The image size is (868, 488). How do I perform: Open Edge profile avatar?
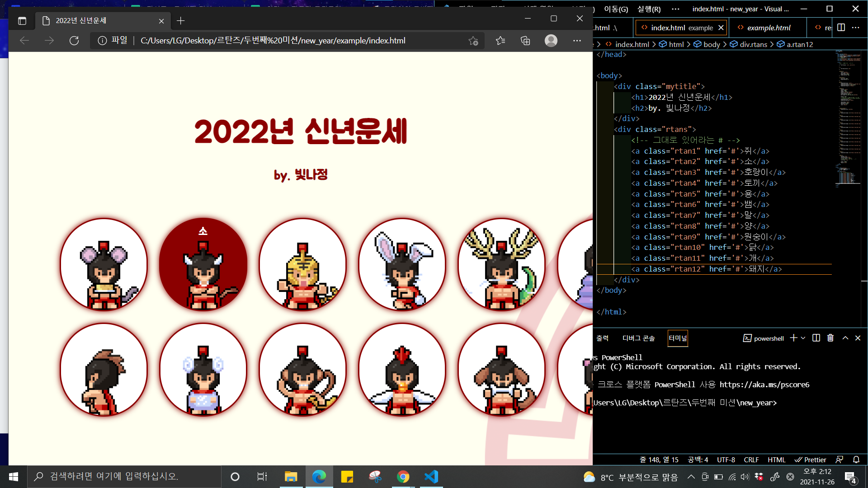pyautogui.click(x=551, y=41)
